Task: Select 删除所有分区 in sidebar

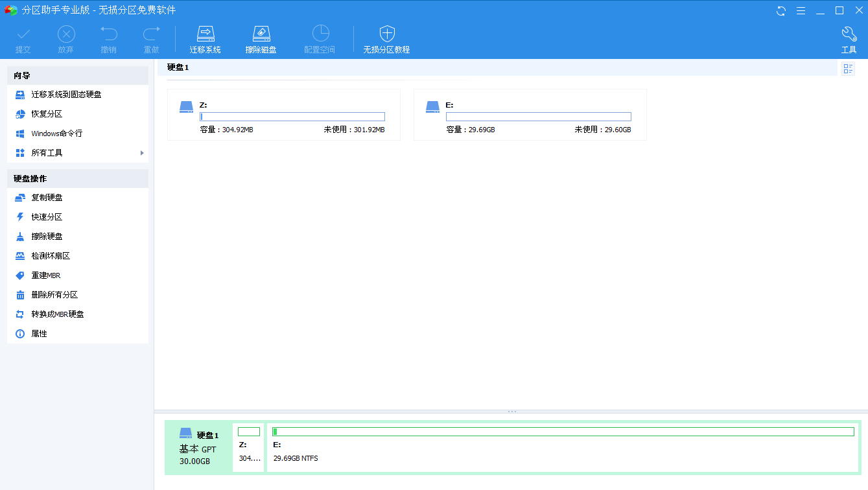Action: click(55, 295)
